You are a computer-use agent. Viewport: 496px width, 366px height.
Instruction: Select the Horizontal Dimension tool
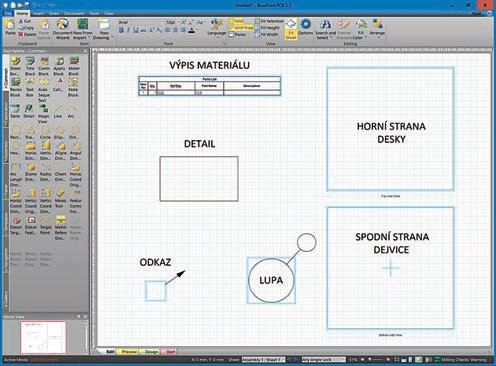(x=30, y=150)
